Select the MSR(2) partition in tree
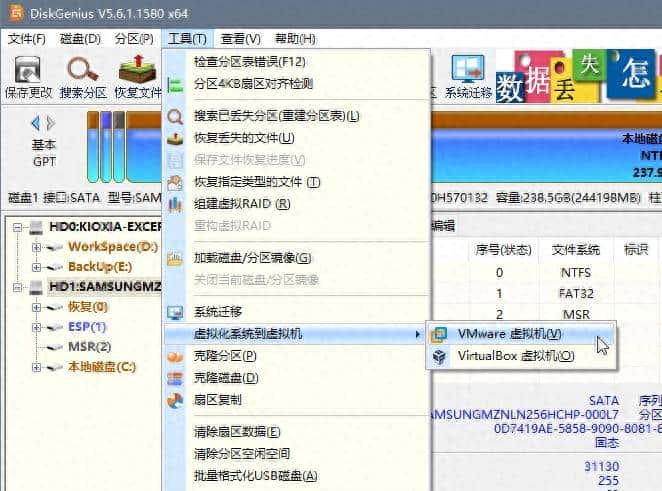The height and width of the screenshot is (491, 662). tap(90, 347)
